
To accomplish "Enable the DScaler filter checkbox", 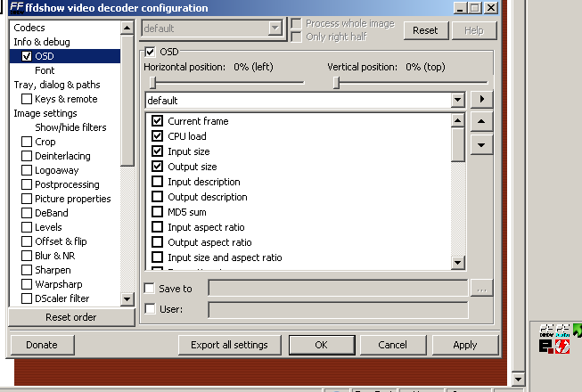I will pos(27,298).
